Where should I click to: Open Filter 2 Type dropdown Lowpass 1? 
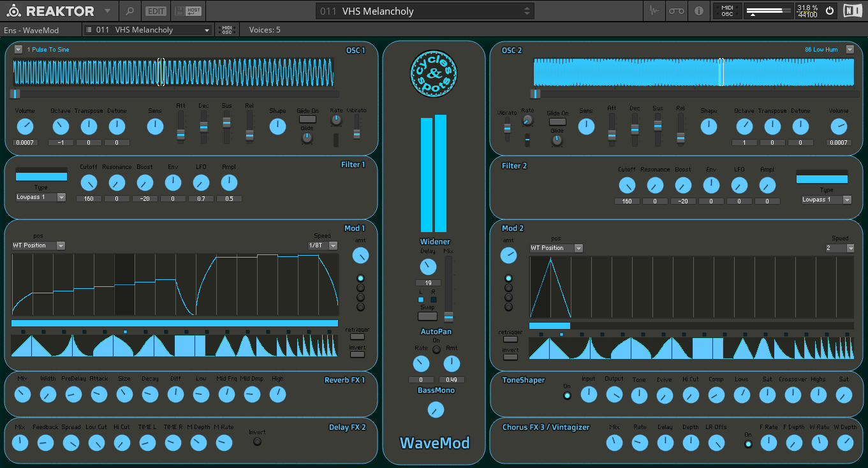point(827,200)
